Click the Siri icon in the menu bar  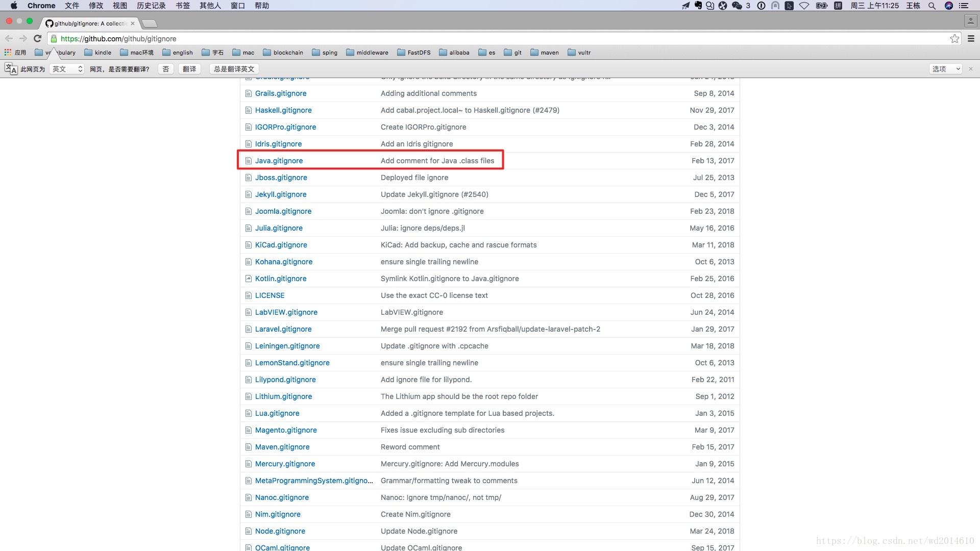point(949,6)
